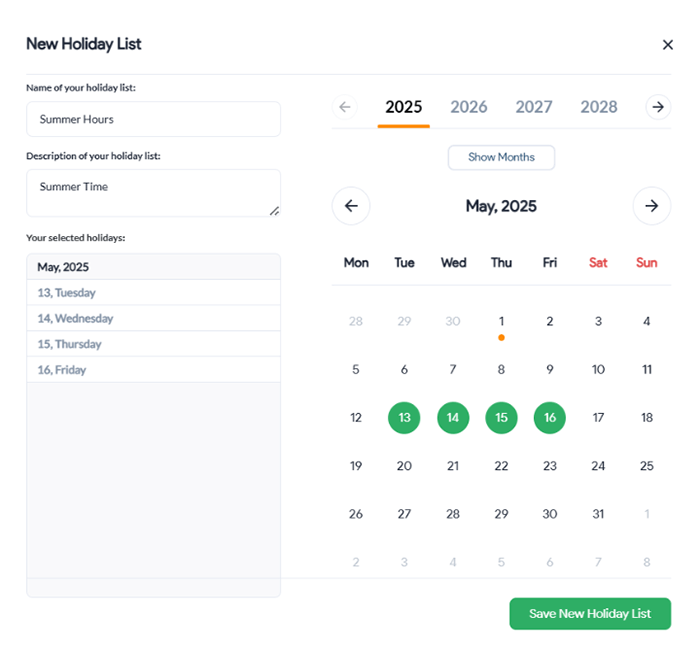Viewport: 700px width, 649px height.
Task: Select May 21 on the calendar
Action: click(x=453, y=466)
